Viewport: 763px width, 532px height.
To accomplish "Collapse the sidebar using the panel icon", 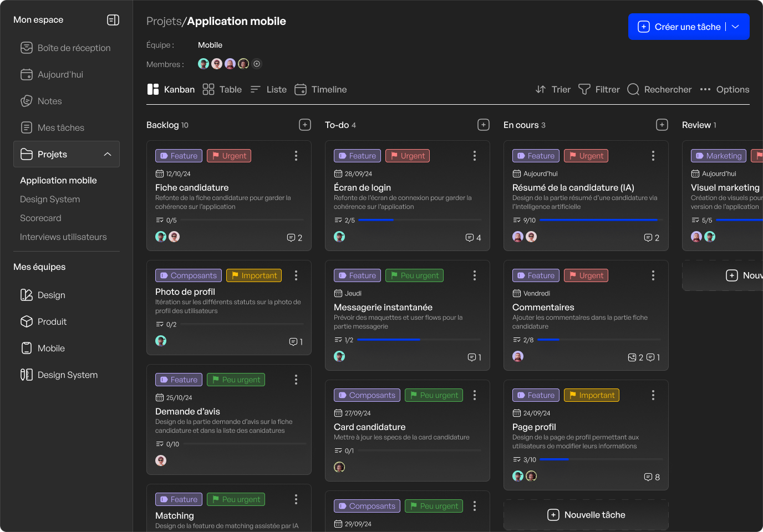I will 113,20.
